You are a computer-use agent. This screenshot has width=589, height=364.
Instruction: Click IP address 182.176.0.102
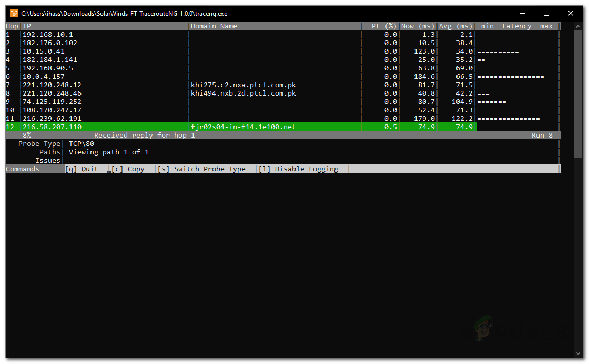[50, 43]
